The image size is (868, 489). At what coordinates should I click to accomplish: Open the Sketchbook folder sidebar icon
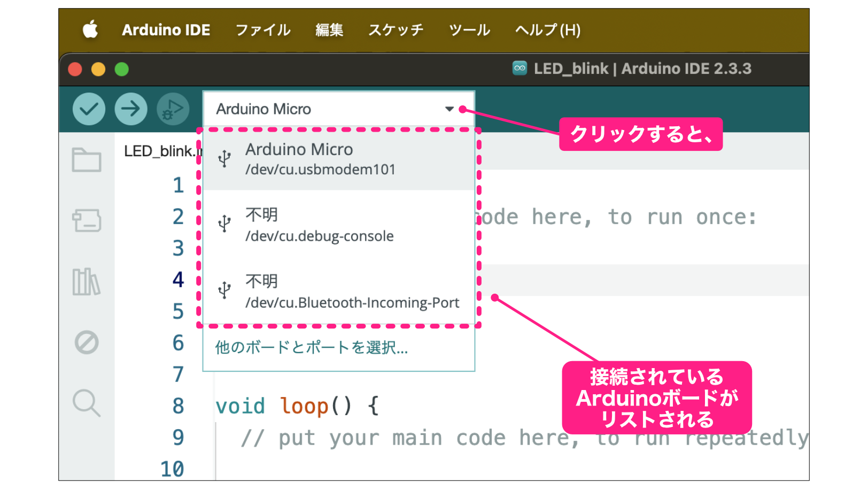87,159
